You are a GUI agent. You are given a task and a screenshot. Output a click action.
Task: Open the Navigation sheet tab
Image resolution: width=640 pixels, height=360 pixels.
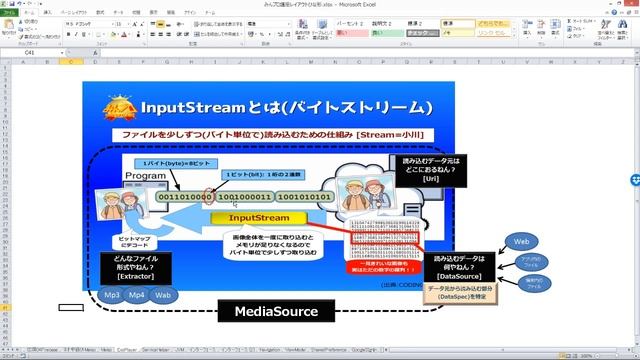click(270, 350)
